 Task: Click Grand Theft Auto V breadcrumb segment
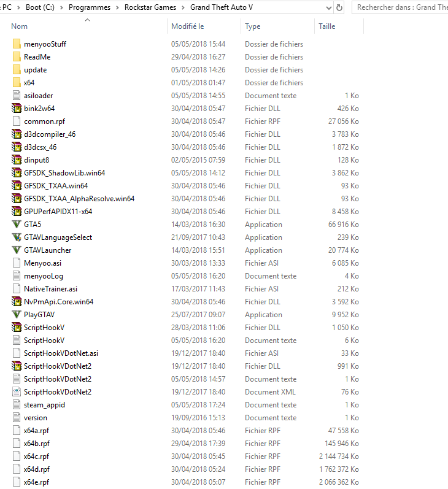[x=222, y=7]
